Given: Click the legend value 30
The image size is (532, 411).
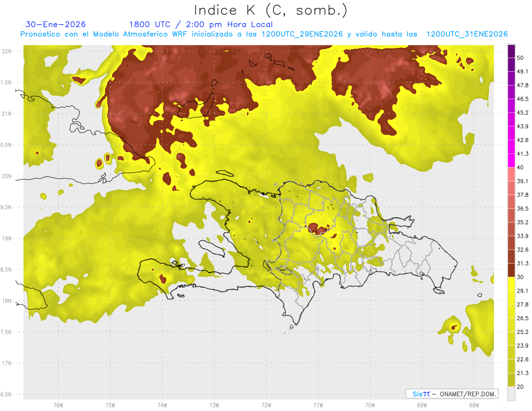Looking at the screenshot, I should pyautogui.click(x=521, y=277).
